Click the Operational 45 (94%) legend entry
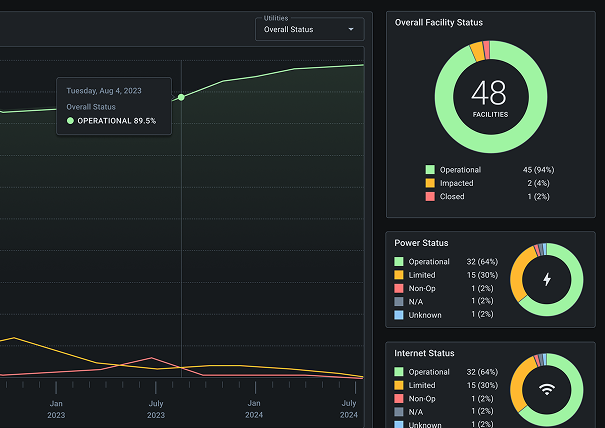The image size is (605, 428). pyautogui.click(x=489, y=170)
